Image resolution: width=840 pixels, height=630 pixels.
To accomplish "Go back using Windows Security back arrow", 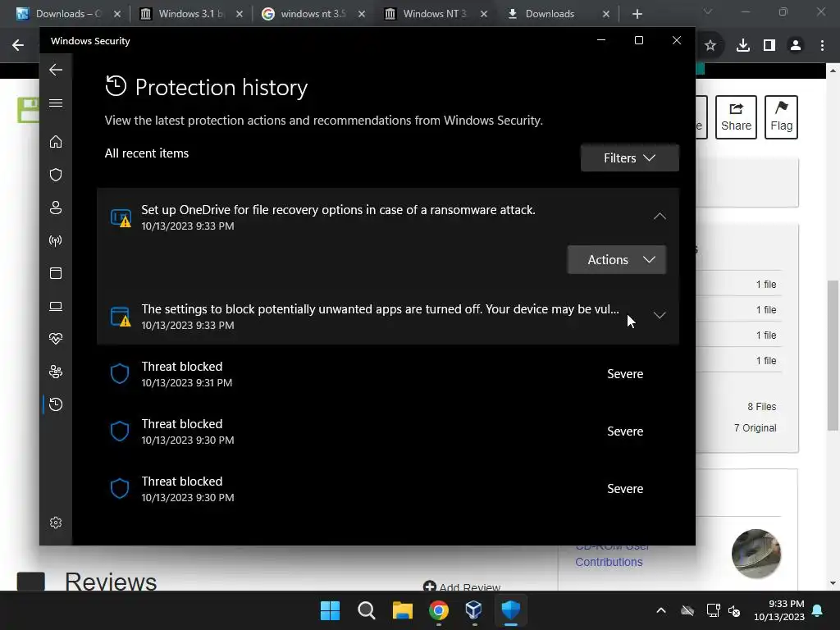I will (56, 70).
